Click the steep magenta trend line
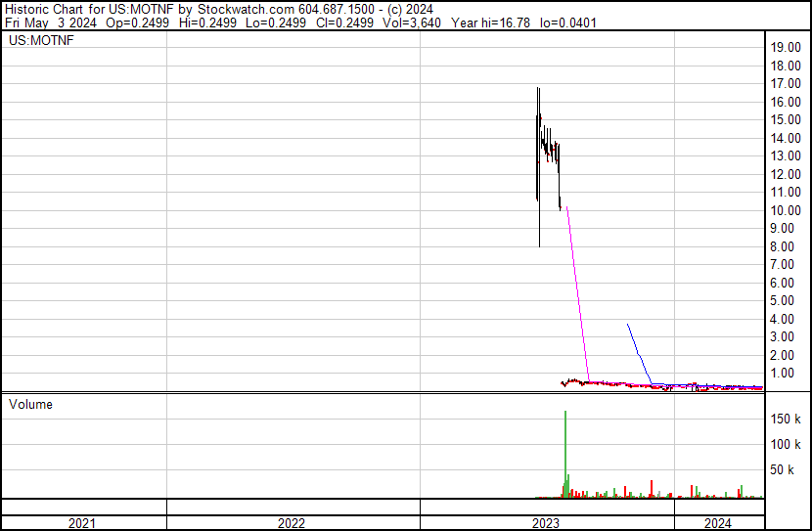The image size is (812, 531). click(x=577, y=293)
